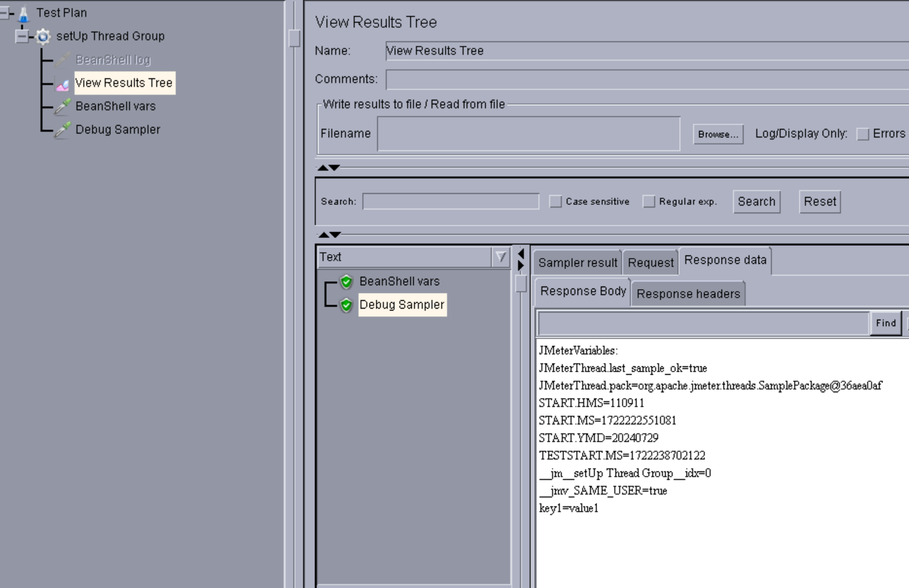This screenshot has height=588, width=909.
Task: Click the Browse... button
Action: click(x=718, y=134)
